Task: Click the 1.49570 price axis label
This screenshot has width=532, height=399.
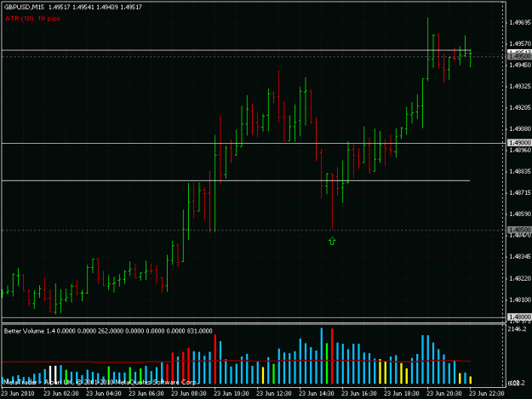Action: pyautogui.click(x=520, y=43)
